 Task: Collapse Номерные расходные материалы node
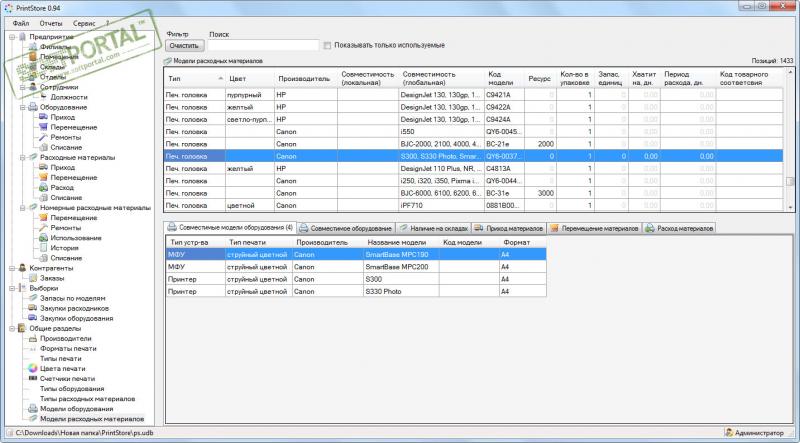tap(22, 208)
